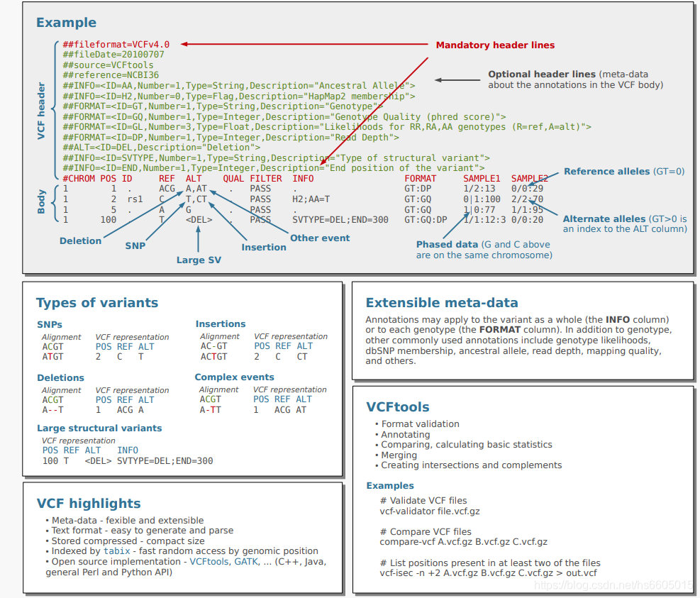The height and width of the screenshot is (598, 700).
Task: Click "Creating intersections and complements" bullet
Action: pos(471,465)
